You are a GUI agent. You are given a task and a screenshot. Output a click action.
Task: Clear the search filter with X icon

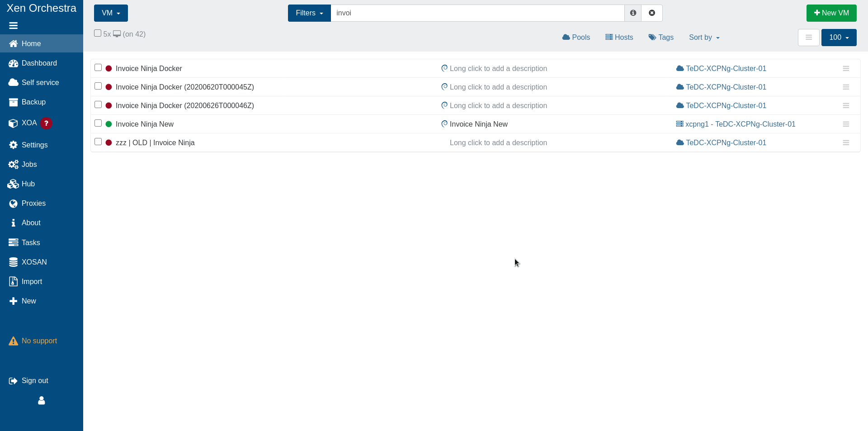point(652,13)
